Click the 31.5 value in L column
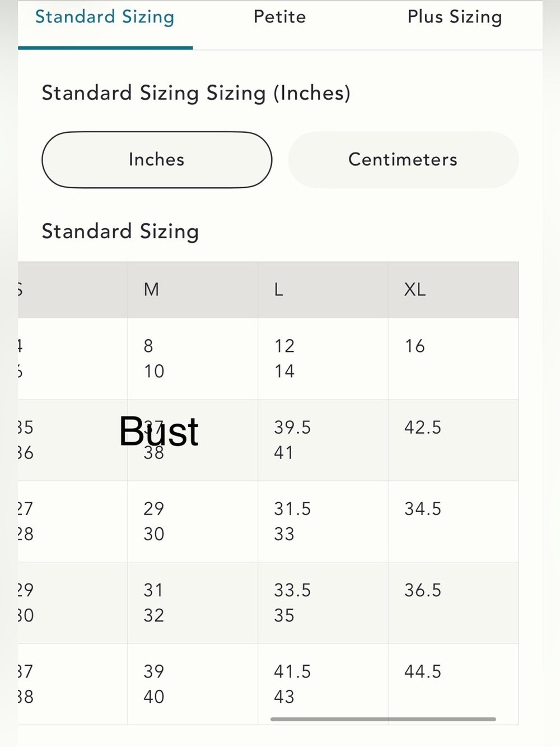The height and width of the screenshot is (747, 560). click(x=292, y=509)
